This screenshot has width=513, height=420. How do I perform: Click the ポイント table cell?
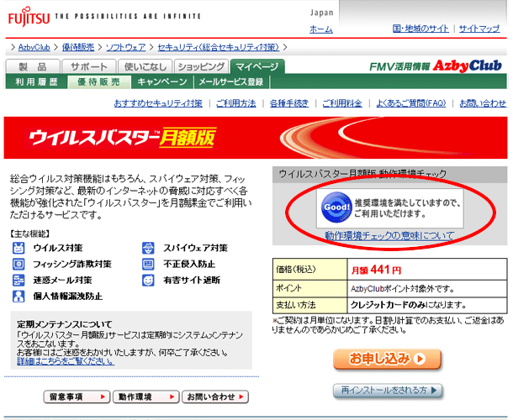coord(309,288)
